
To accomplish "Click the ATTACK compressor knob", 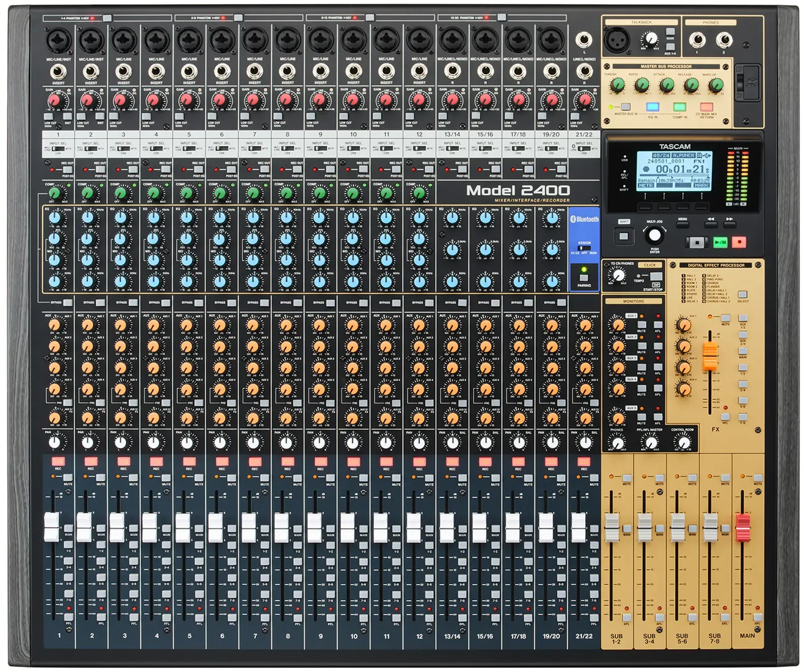I will 666,85.
